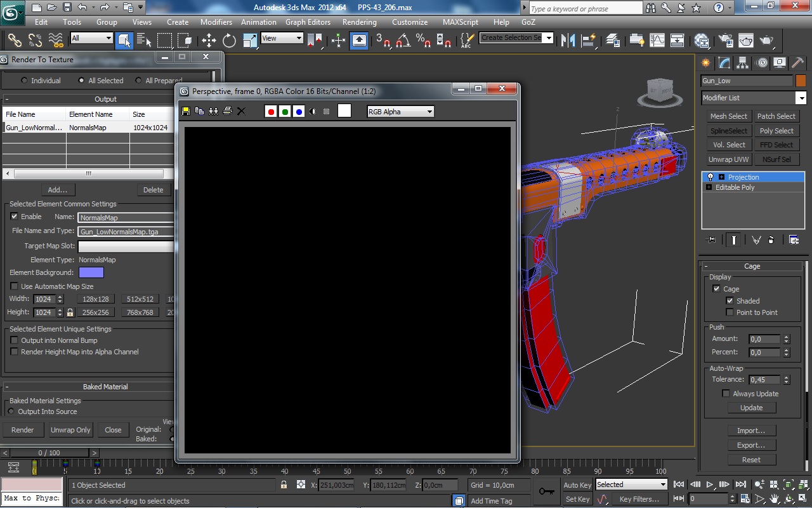Screen dimensions: 812x508
Task: Clear the rendered frame window
Action: [x=241, y=111]
